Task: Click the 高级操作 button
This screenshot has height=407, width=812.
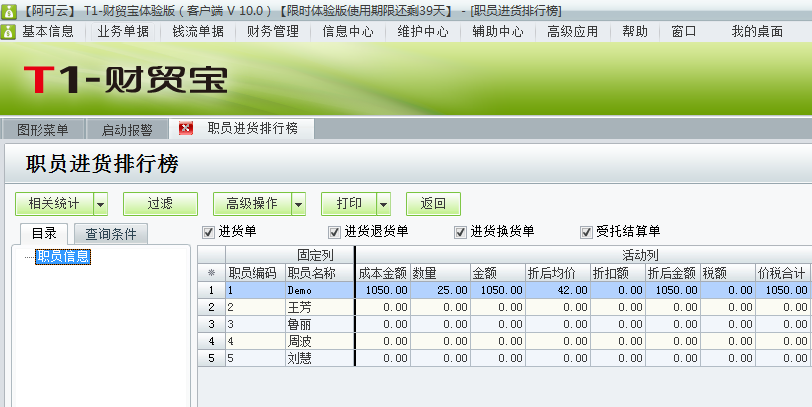Action: click(252, 204)
